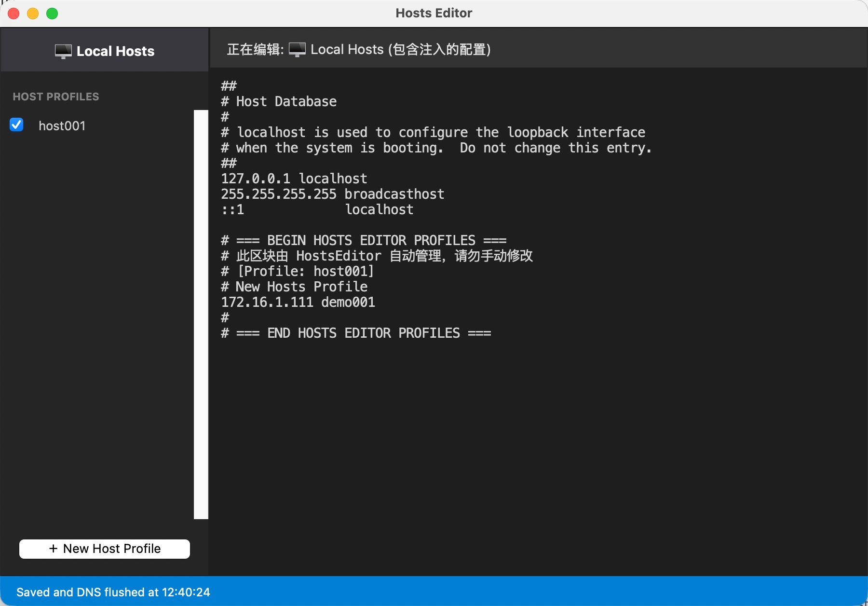Click the New Host Profile button
Viewport: 868px width, 606px height.
tap(105, 549)
